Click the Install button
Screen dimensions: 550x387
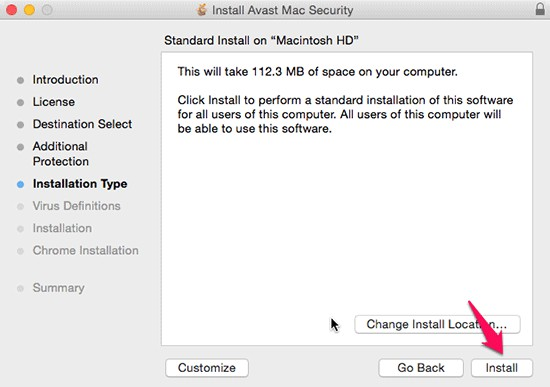click(x=502, y=368)
